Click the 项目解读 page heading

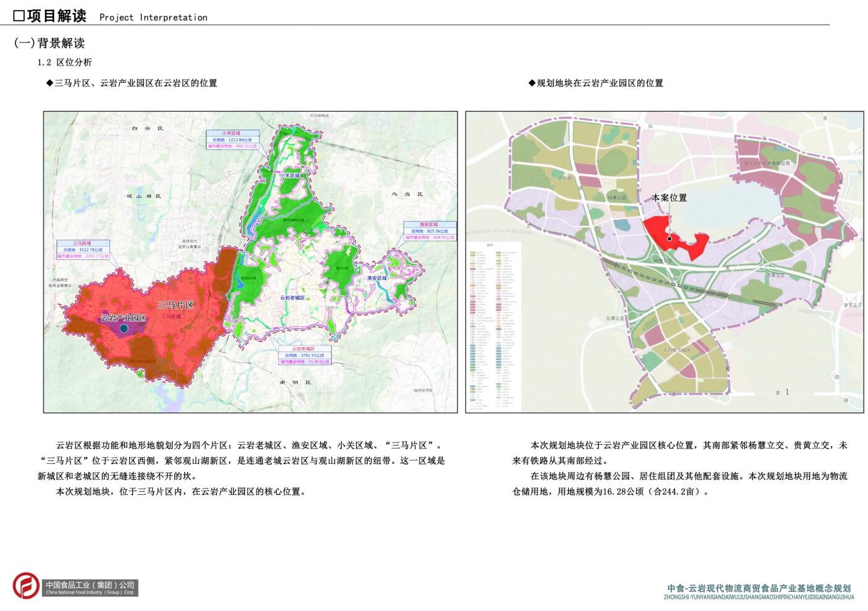[x=50, y=15]
